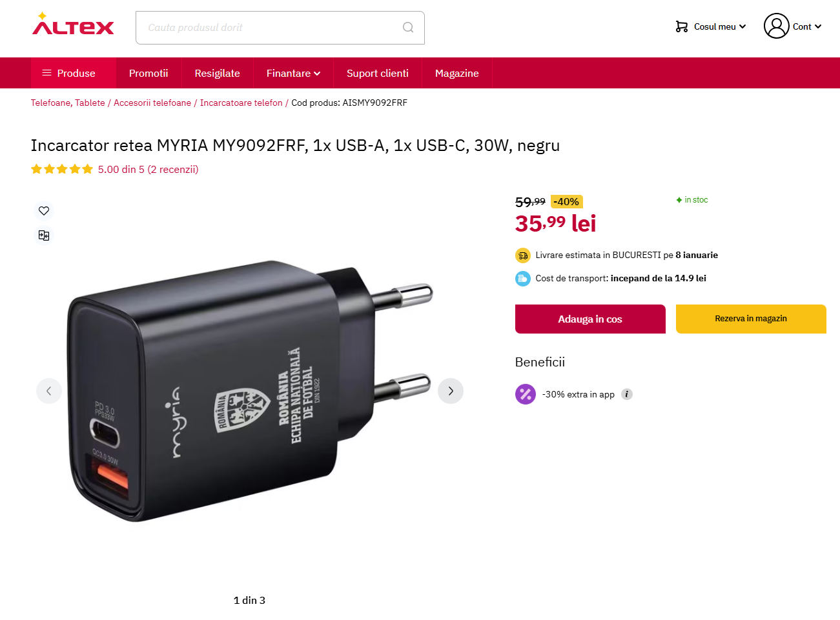
Task: Open the Resigilate menu item
Action: (x=218, y=73)
